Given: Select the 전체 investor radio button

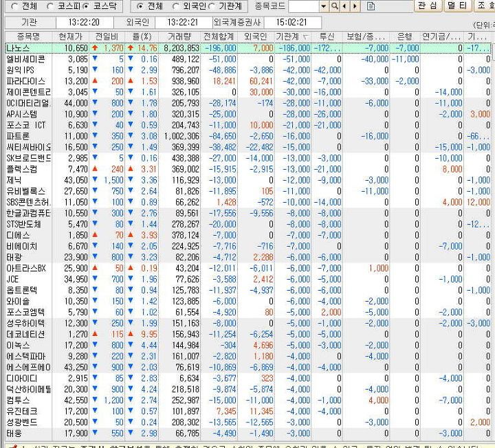Looking at the screenshot, I should click(140, 6).
